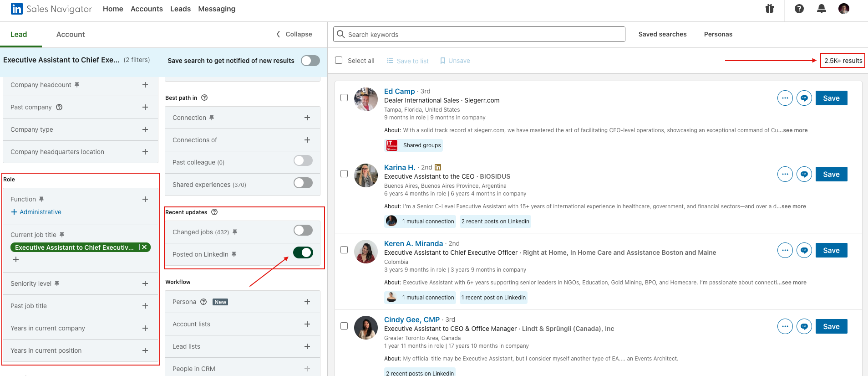Screen dimensions: 868x376
Task: Expand the Lead lists filter
Action: coord(307,346)
